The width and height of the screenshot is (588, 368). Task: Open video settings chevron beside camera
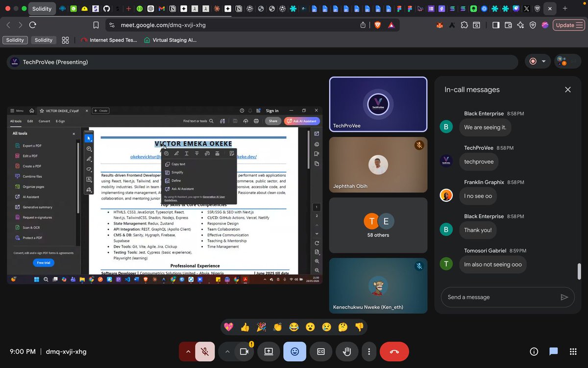coord(227,351)
